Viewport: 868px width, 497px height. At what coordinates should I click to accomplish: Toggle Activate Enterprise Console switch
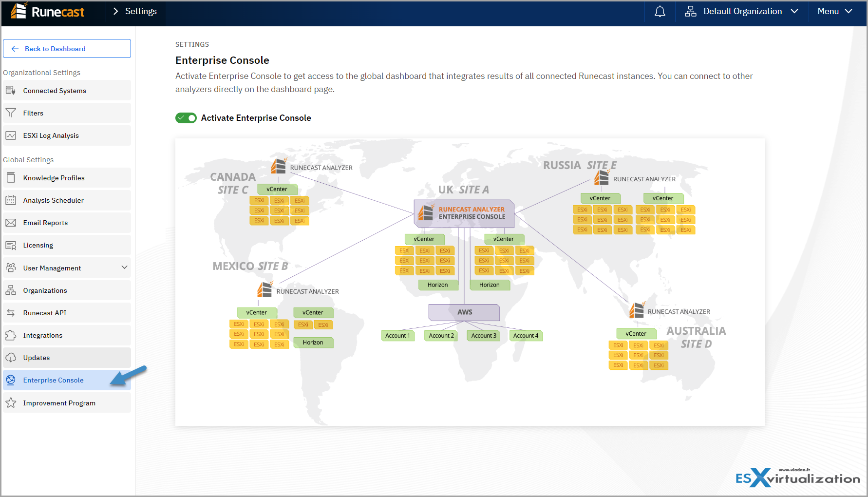[x=186, y=118]
